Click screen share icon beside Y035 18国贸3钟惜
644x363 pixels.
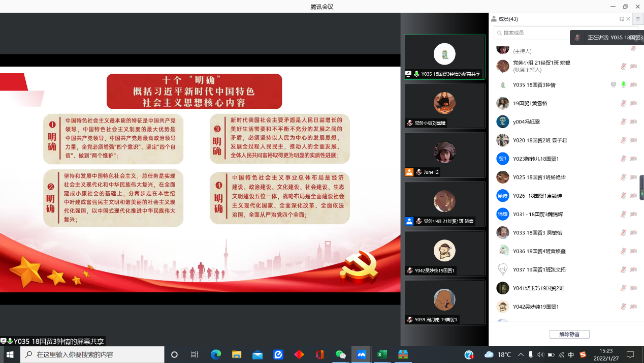614,85
